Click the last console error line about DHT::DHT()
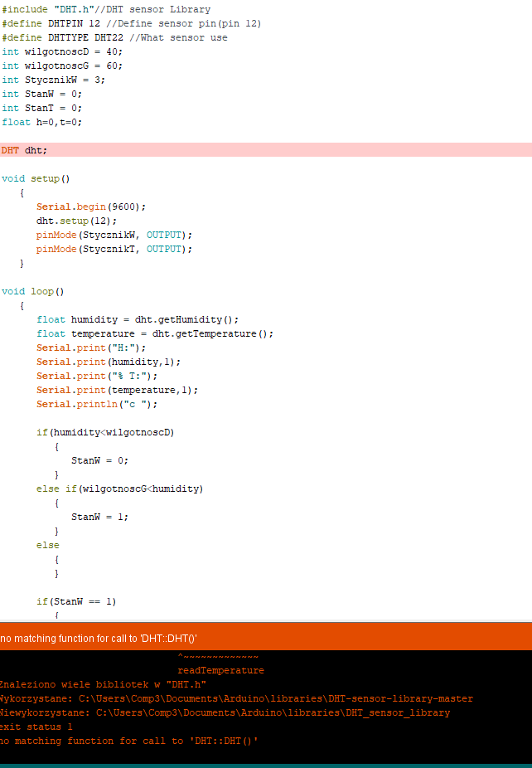Image resolution: width=532 pixels, height=768 pixels. click(128, 741)
